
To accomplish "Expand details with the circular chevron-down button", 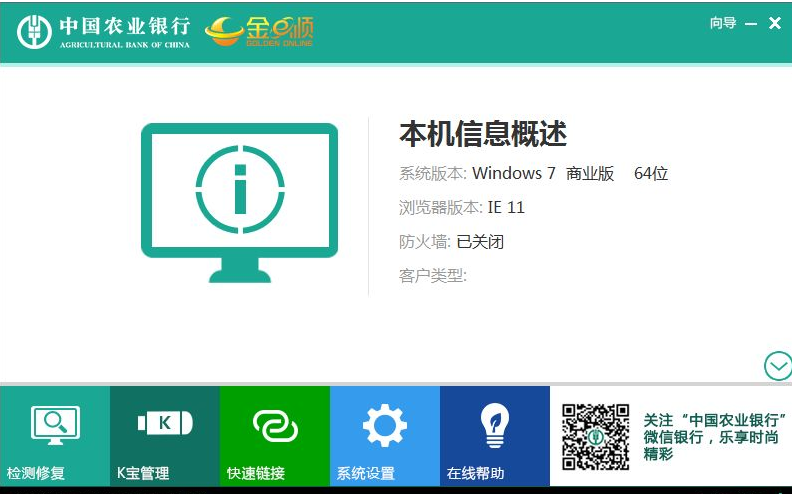I will coord(778,366).
